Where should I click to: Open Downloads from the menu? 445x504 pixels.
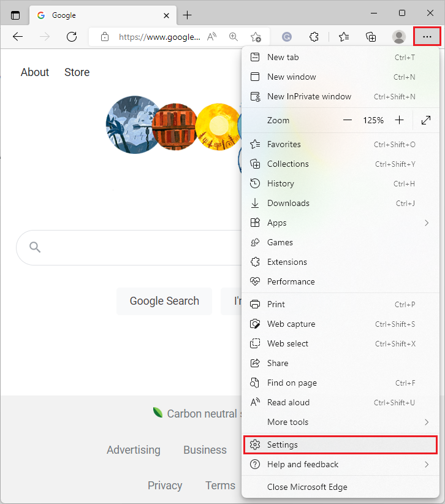[x=340, y=203]
